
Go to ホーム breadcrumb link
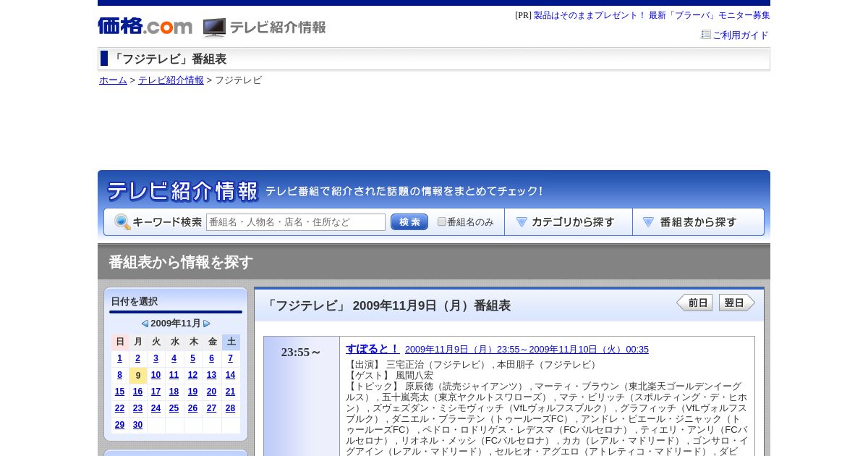[113, 80]
